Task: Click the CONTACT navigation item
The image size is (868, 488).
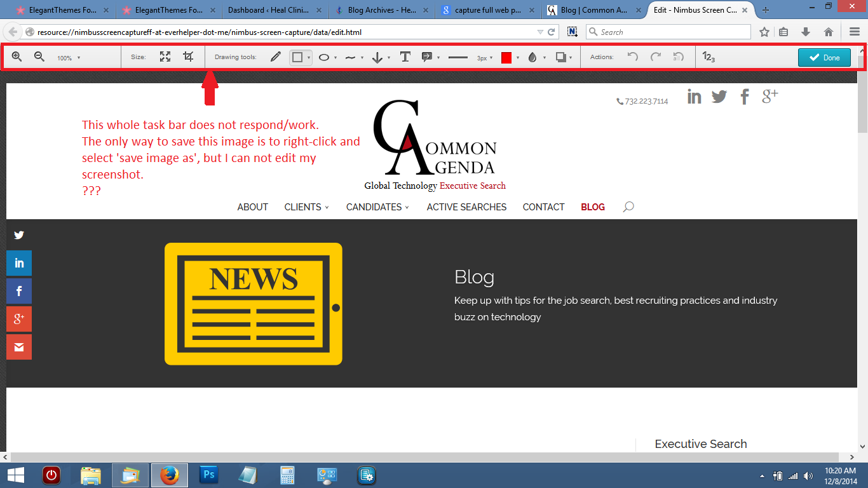Action: point(543,207)
